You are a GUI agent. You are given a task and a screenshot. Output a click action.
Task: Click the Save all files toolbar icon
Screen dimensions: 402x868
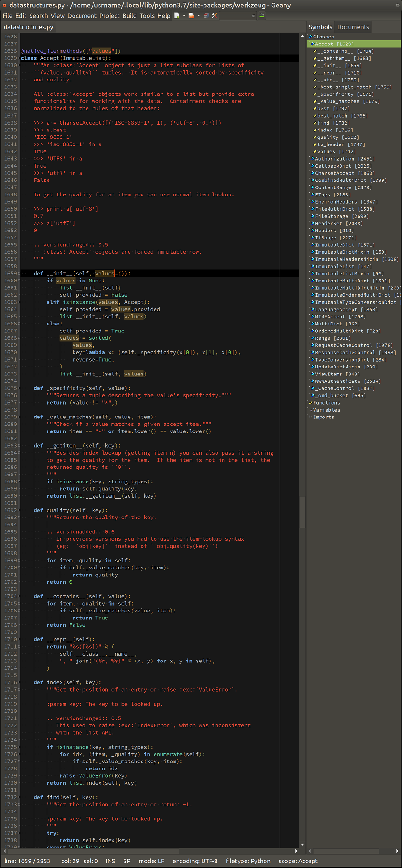click(x=206, y=16)
